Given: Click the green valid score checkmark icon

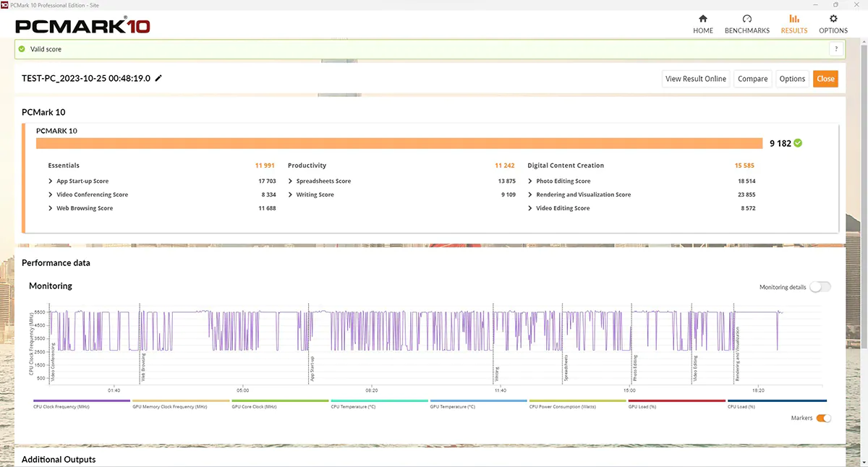Looking at the screenshot, I should (22, 49).
